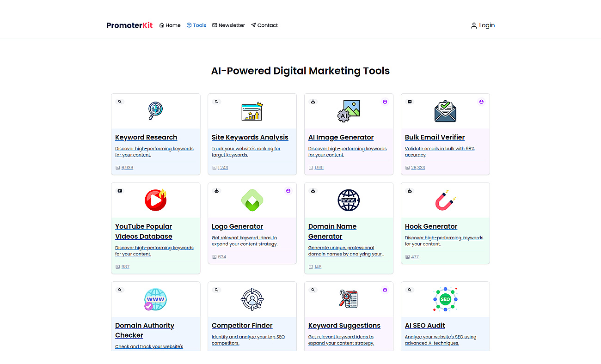
Task: Click search badge on Keyword Suggestions card
Action: [313, 290]
